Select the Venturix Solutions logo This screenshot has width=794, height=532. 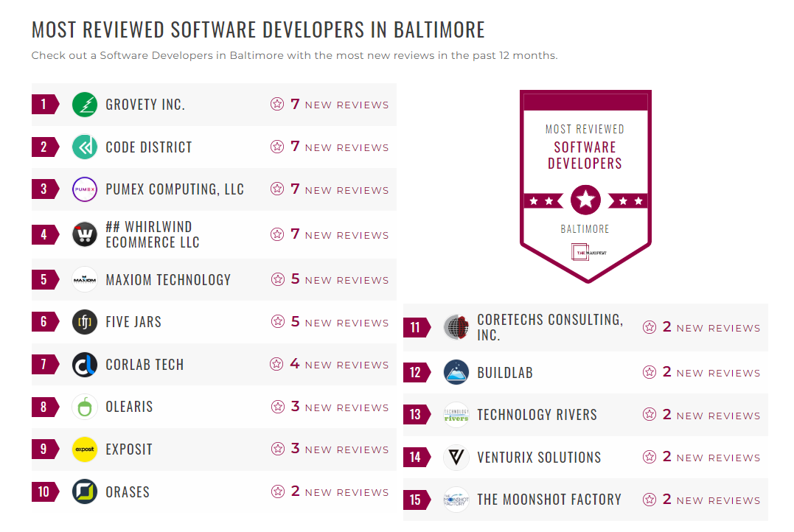click(456, 457)
